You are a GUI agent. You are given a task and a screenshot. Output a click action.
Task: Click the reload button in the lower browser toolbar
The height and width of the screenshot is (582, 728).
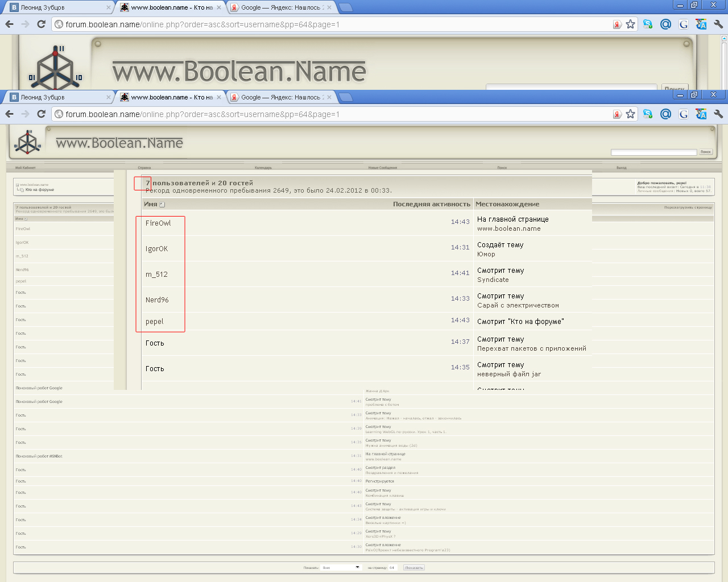pos(41,114)
